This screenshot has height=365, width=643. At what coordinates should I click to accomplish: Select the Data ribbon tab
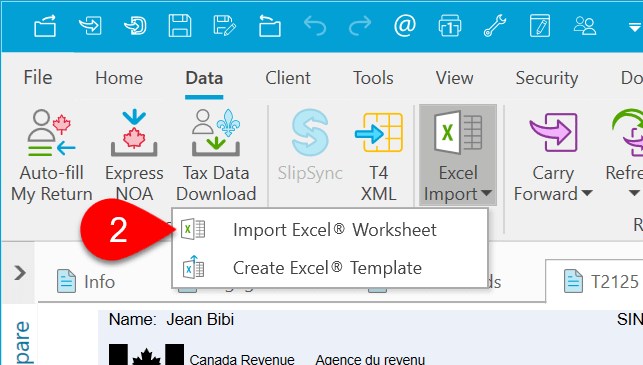coord(204,78)
